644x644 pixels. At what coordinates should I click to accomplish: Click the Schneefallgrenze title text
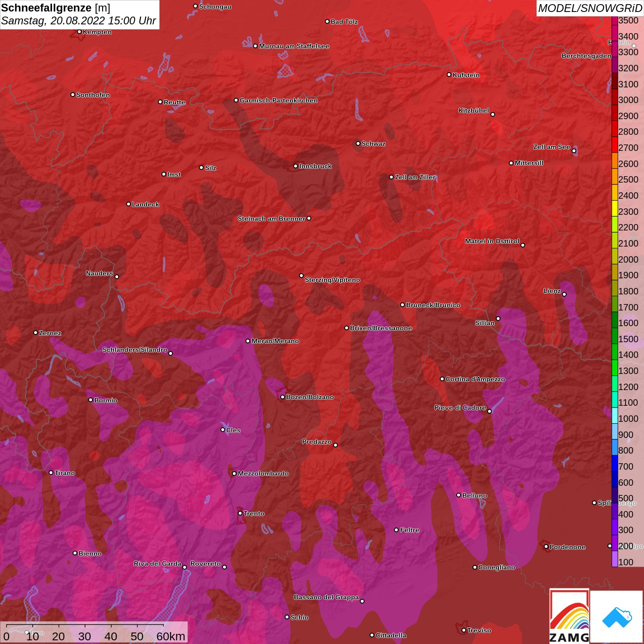[46, 8]
